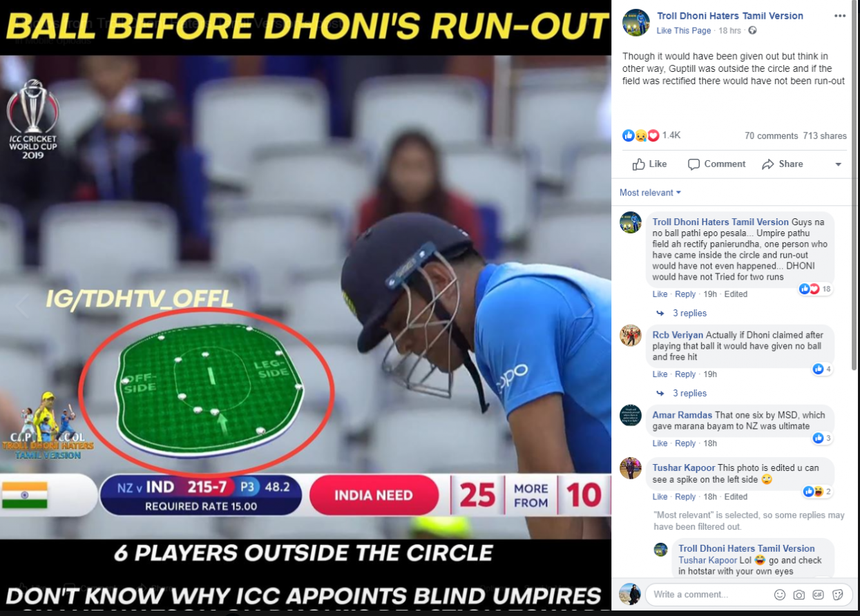Click the GIF icon in comment box
This screenshot has width=860, height=616.
coord(819,595)
